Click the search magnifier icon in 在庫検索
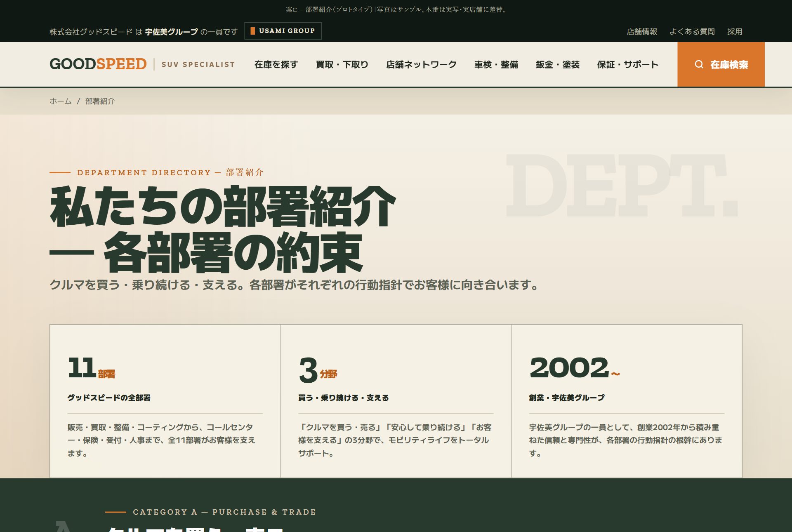This screenshot has height=532, width=792. [x=699, y=64]
